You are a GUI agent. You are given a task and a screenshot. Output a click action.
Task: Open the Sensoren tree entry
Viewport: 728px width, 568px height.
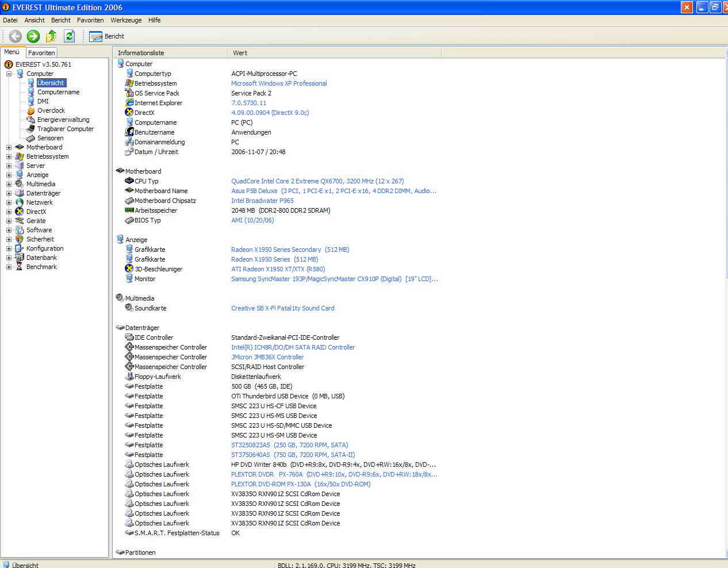point(51,138)
